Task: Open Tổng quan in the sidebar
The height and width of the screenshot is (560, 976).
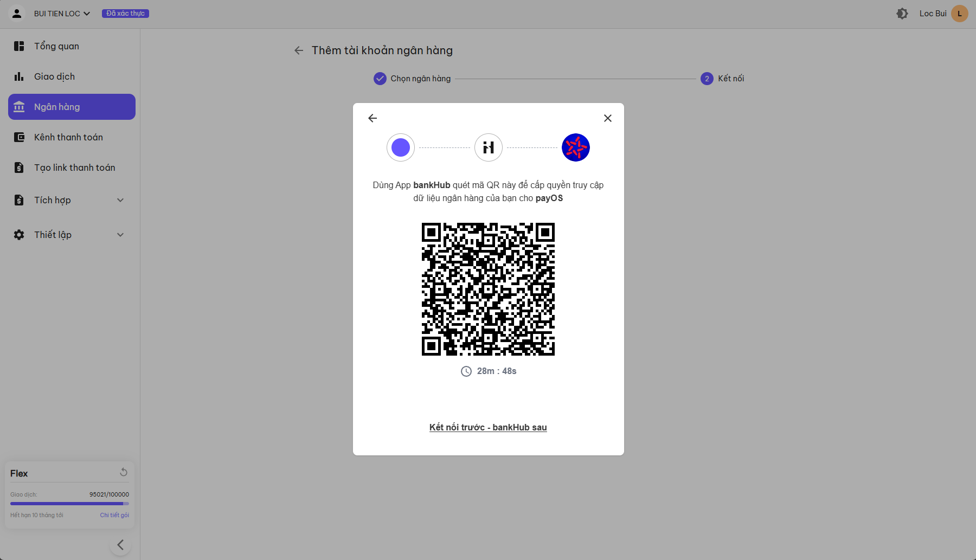Action: click(x=56, y=46)
